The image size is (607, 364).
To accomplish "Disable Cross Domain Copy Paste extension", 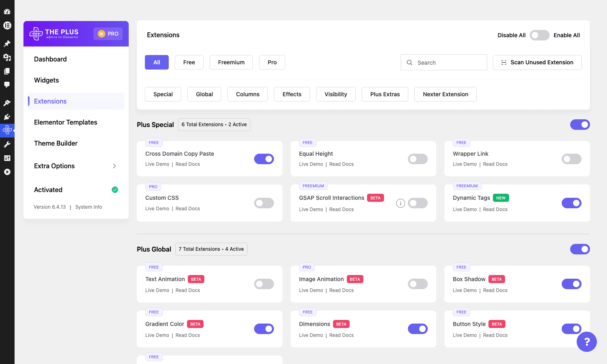I will [264, 159].
